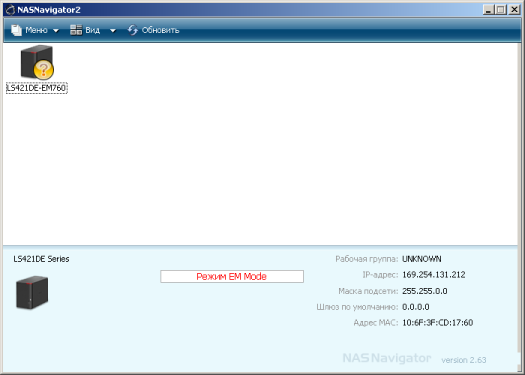The image size is (525, 375).
Task: Close the NASNavigator2 window
Action: [514, 10]
